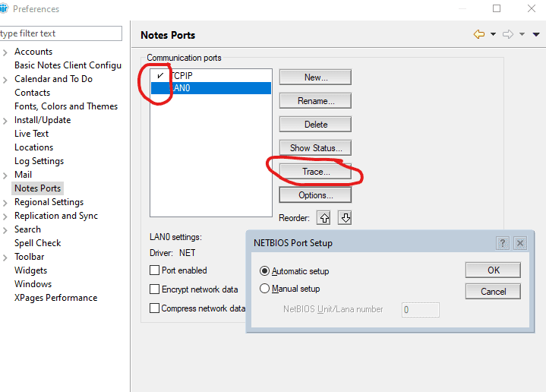Check Compress network data option
Screen dimensions: 546x392
155,308
